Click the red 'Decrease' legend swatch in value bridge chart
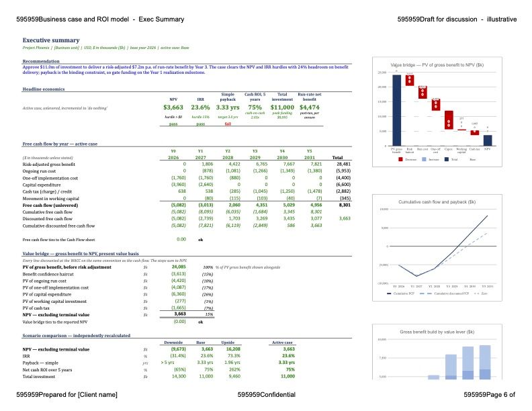The width and height of the screenshot is (532, 411). (400, 159)
